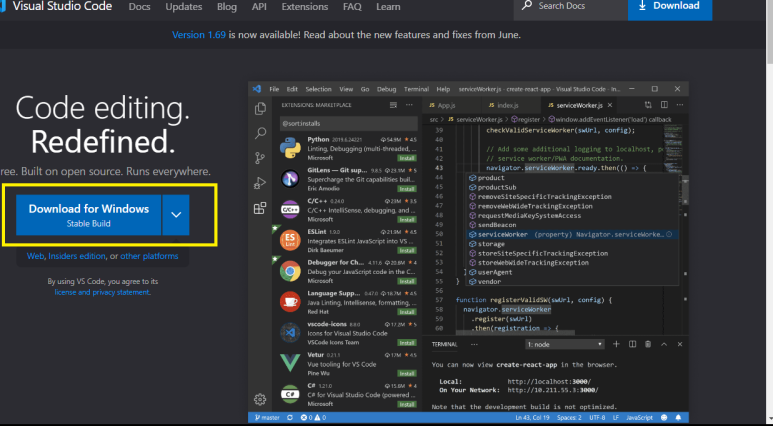
Task: Select the serviceWorker suggestion in autocomplete list
Action: pyautogui.click(x=573, y=235)
